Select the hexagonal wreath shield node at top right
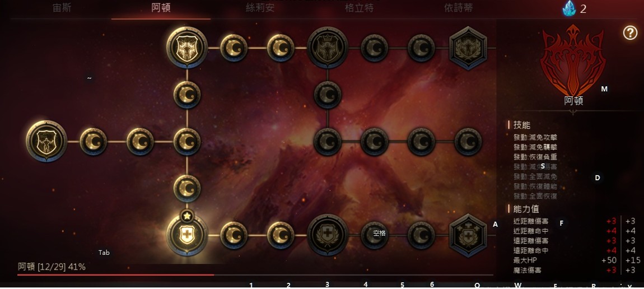 pos(468,48)
